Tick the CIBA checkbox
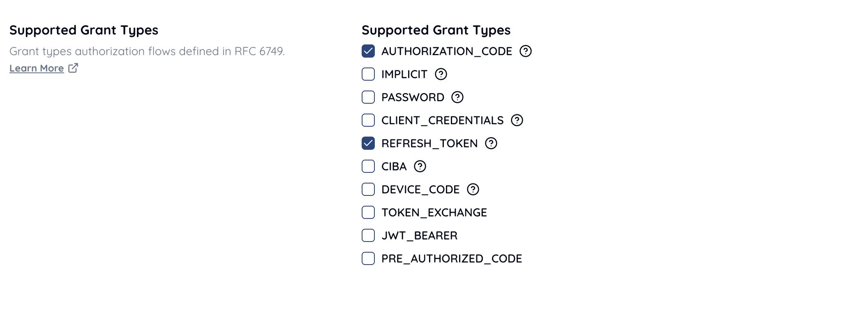This screenshot has width=868, height=316. [368, 166]
